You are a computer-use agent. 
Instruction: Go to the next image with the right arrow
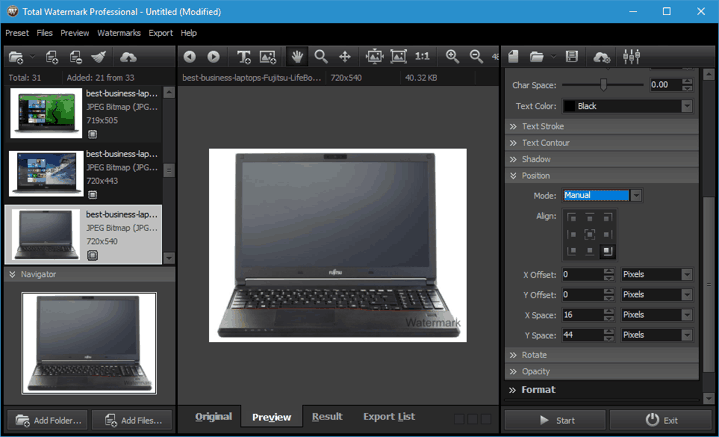pos(213,56)
